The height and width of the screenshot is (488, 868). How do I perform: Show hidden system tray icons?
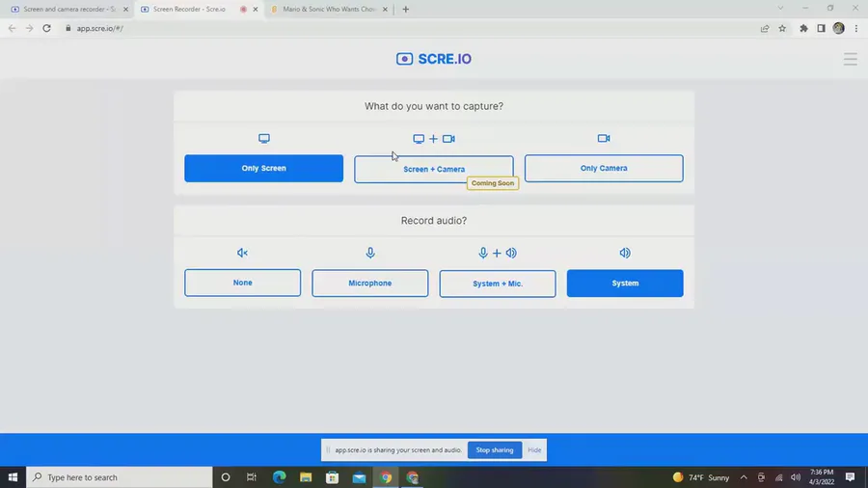pos(744,477)
